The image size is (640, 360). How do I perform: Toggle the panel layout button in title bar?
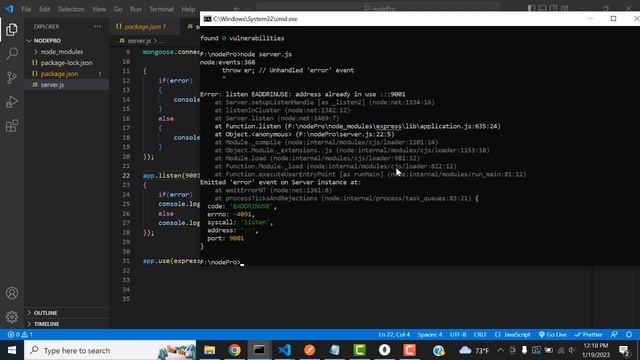click(x=542, y=8)
